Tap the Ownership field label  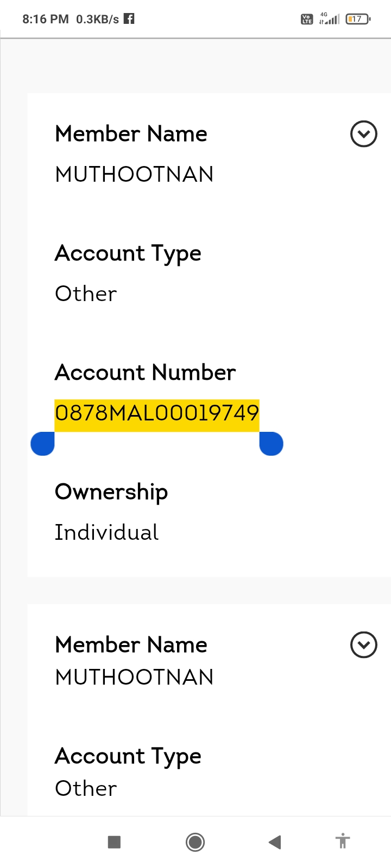coord(111,492)
